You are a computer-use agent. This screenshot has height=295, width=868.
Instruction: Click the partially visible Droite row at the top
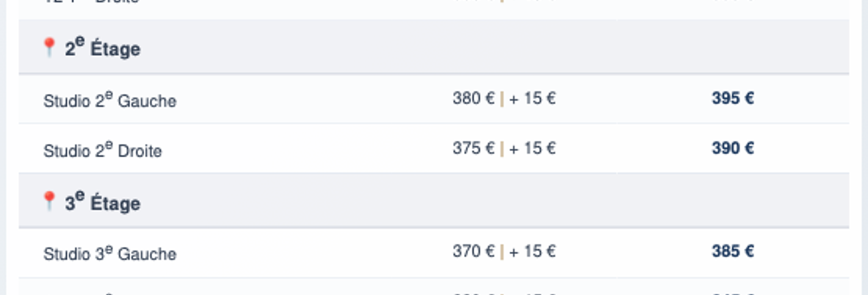pos(434,9)
